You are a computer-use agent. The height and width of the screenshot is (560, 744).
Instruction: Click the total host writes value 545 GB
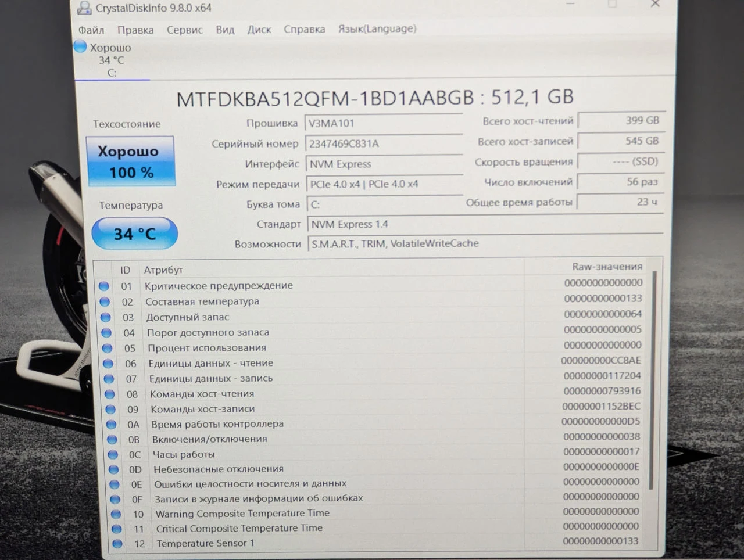[621, 141]
